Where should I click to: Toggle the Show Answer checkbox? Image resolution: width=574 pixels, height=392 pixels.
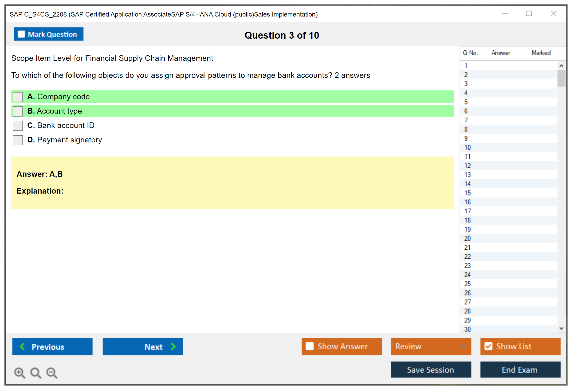coord(310,346)
